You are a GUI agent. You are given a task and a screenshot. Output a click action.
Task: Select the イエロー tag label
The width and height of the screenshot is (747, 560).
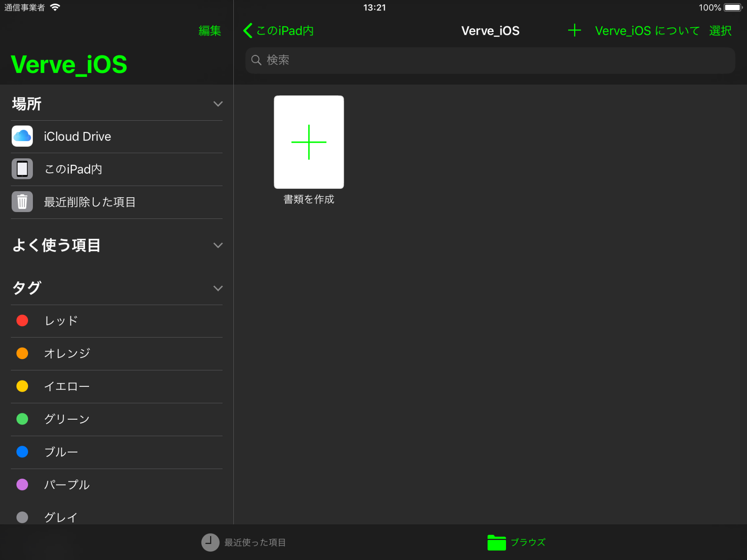point(67,386)
